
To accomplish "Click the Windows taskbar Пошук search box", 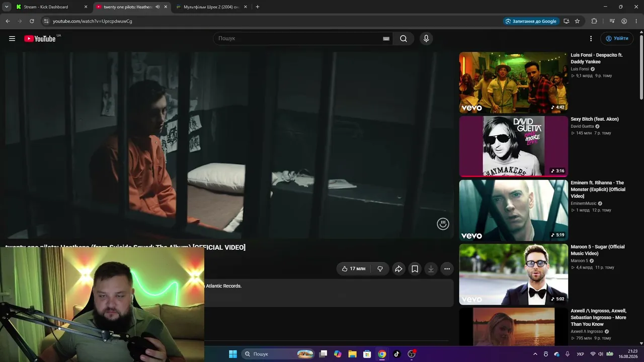I will point(278,354).
